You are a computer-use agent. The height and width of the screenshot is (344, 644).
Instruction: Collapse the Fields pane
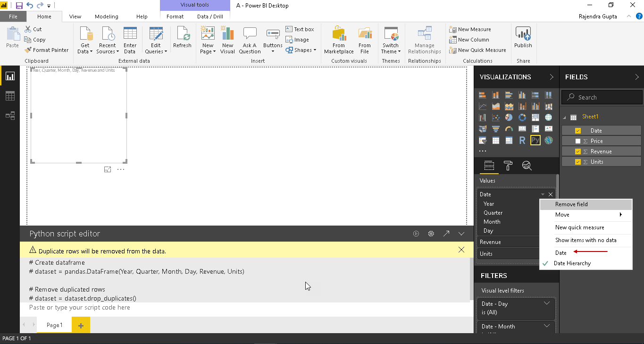[637, 77]
